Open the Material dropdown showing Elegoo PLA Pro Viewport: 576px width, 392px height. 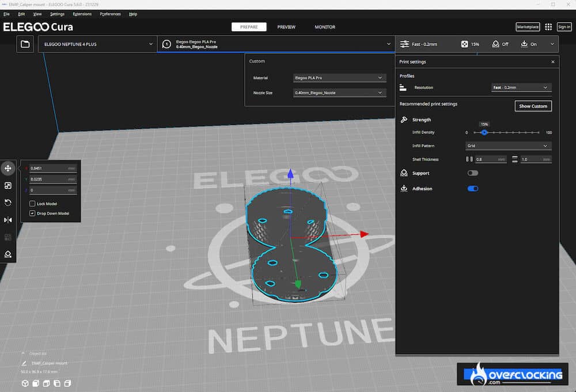339,78
